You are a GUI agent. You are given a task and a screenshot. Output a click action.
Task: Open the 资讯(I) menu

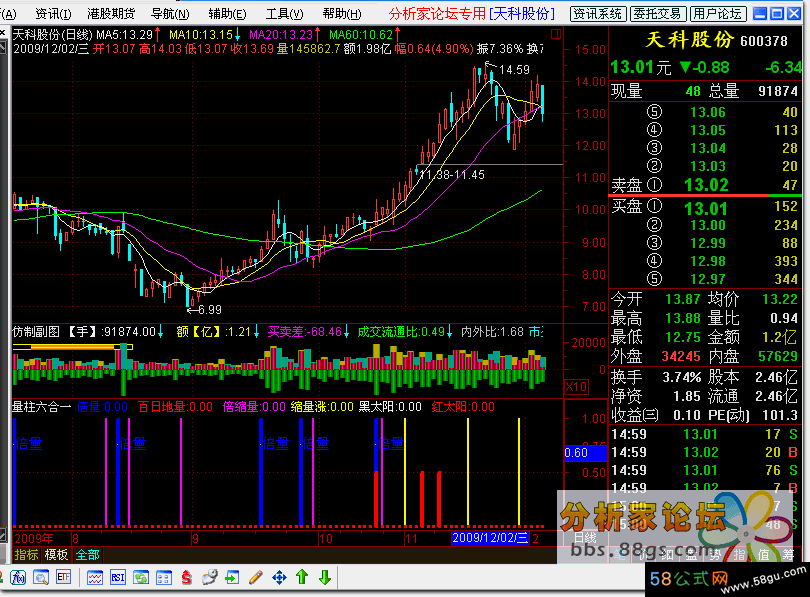[53, 13]
